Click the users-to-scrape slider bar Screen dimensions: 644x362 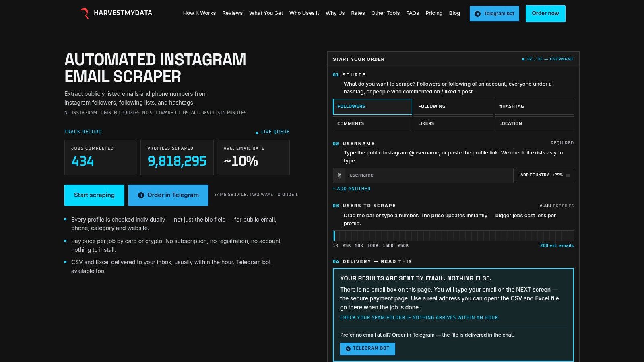pos(453,236)
